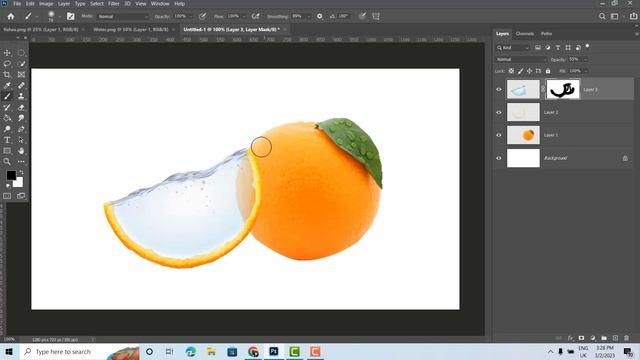Select the Pen tool
Screen dimensions: 640x360
coord(21,129)
